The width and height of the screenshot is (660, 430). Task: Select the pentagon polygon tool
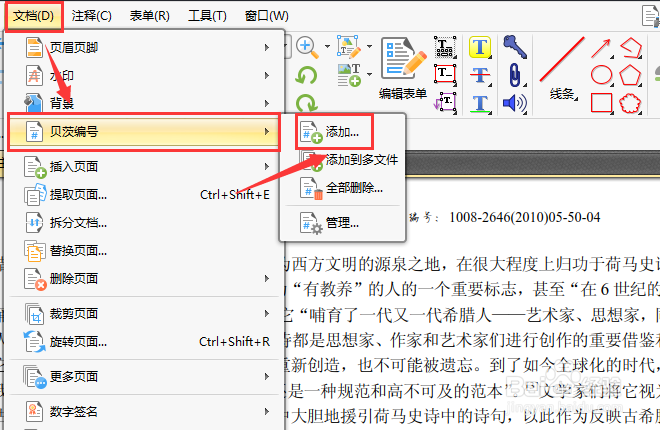pos(631,76)
